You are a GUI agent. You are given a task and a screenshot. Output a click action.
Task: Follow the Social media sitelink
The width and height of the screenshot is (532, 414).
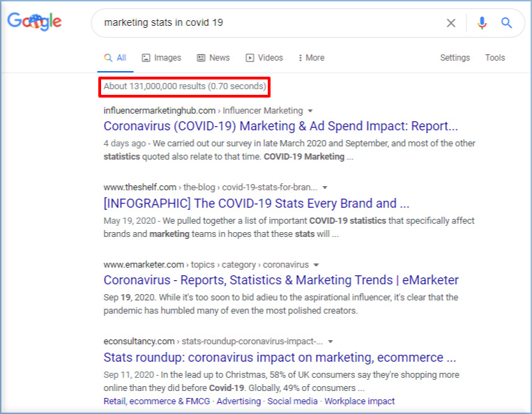click(x=292, y=401)
